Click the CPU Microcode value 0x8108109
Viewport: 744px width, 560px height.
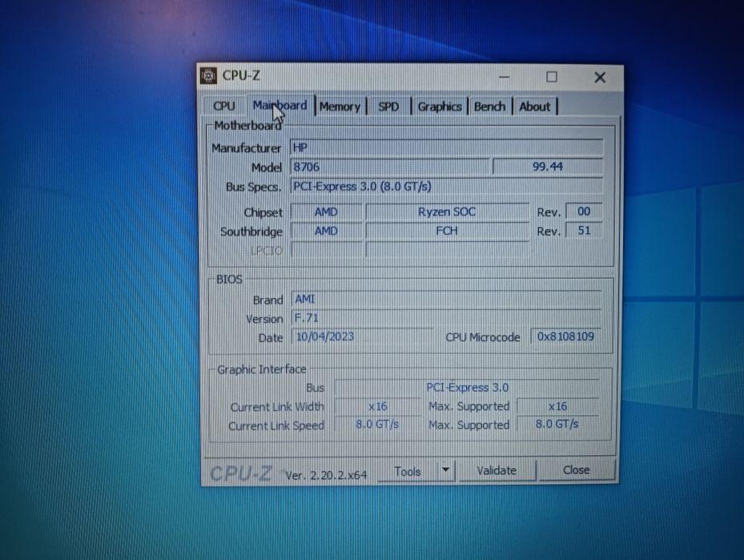[565, 336]
